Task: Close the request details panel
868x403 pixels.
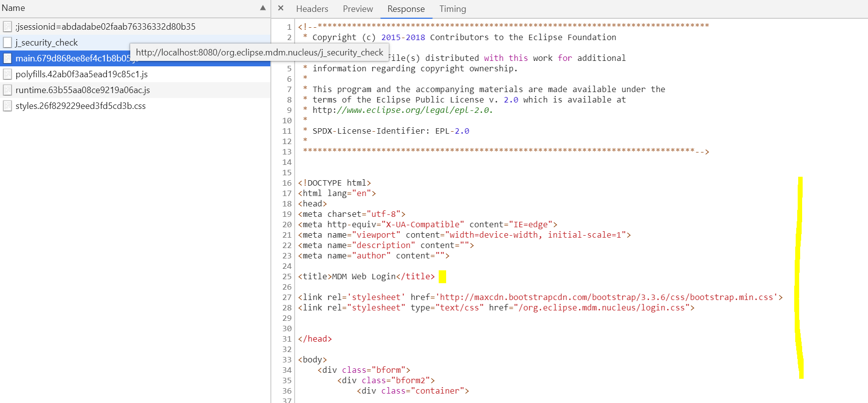Action: point(281,8)
